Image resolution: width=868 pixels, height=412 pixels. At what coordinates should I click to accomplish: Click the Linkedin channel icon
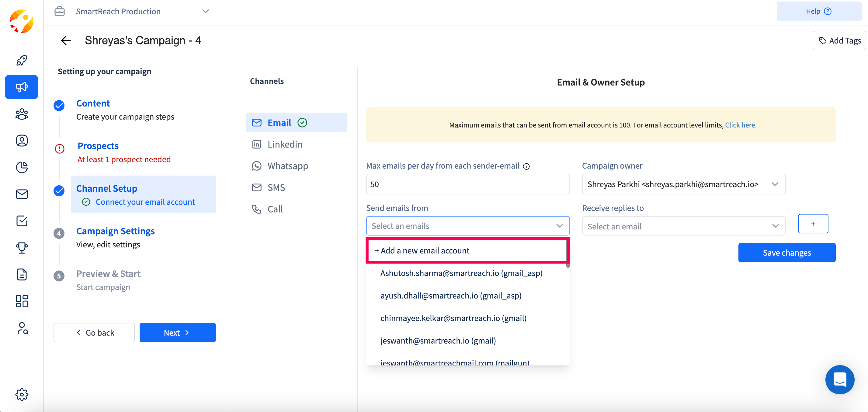pos(256,144)
